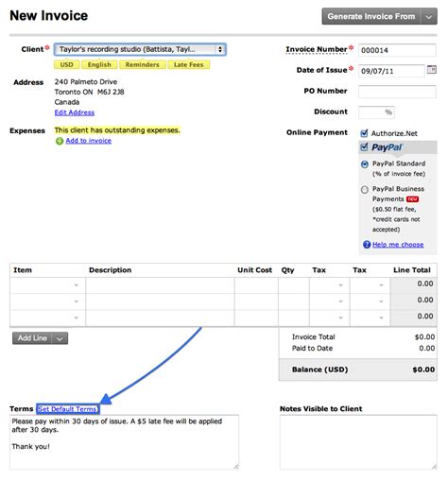Click the Description column header
This screenshot has width=448, height=481.
point(110,270)
